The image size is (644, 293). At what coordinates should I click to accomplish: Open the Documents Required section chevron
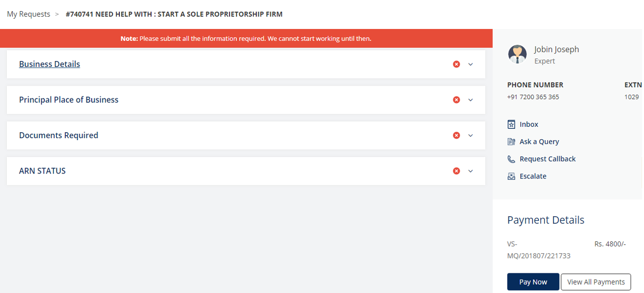[471, 135]
